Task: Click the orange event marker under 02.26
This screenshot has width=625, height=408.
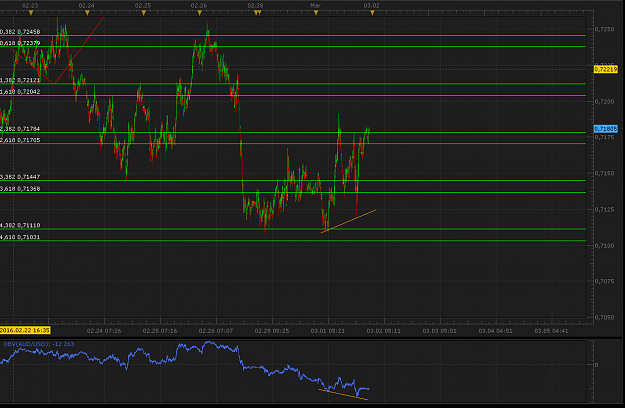Action: (x=199, y=13)
